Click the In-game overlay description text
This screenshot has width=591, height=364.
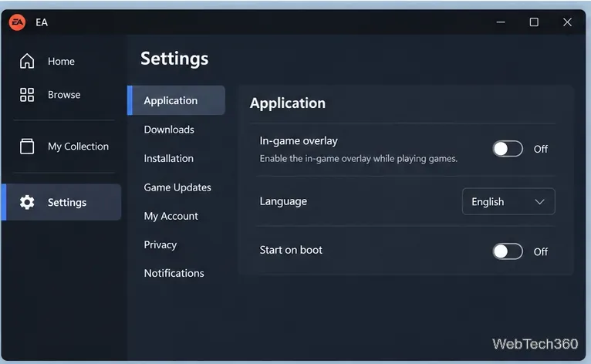pos(359,159)
